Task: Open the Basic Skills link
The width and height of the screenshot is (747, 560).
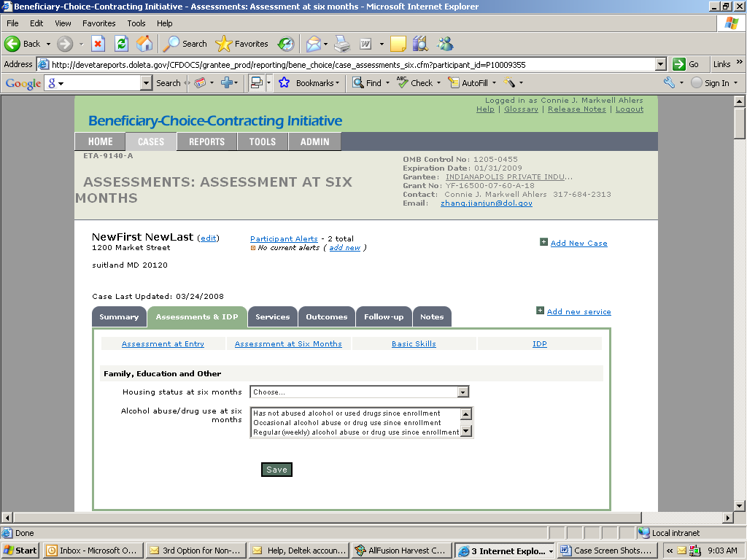Action: click(x=414, y=344)
